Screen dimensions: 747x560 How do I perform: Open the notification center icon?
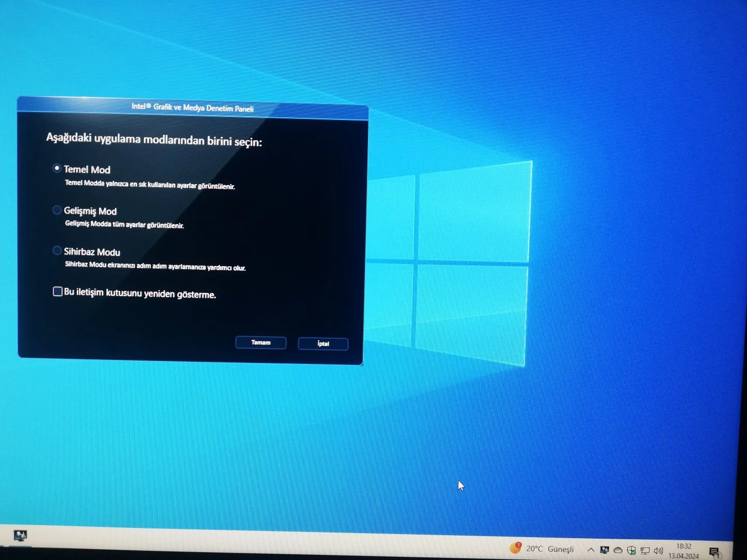(714, 552)
